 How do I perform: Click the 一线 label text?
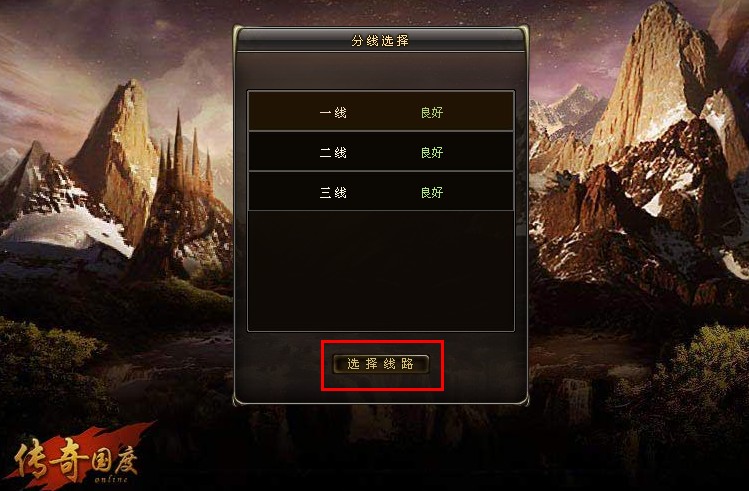point(333,113)
